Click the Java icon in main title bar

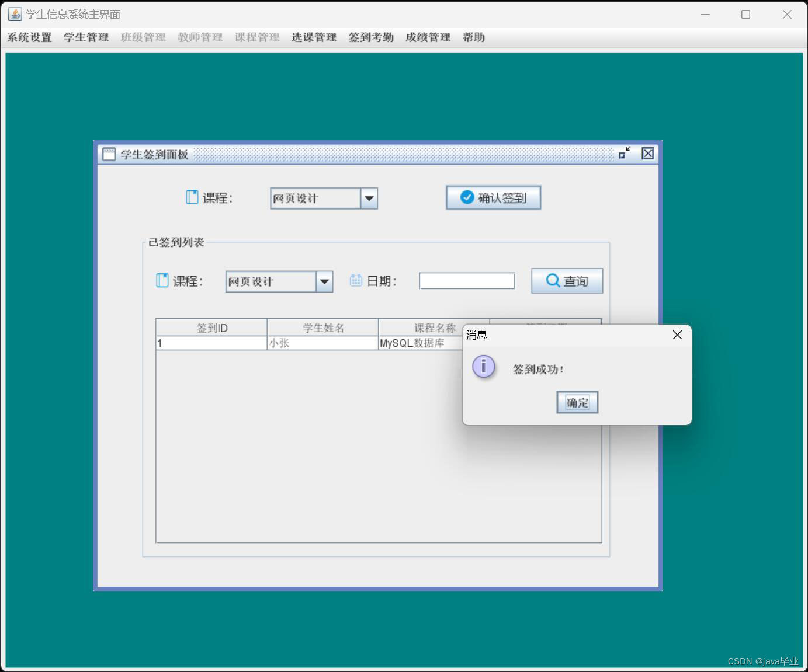coord(15,14)
